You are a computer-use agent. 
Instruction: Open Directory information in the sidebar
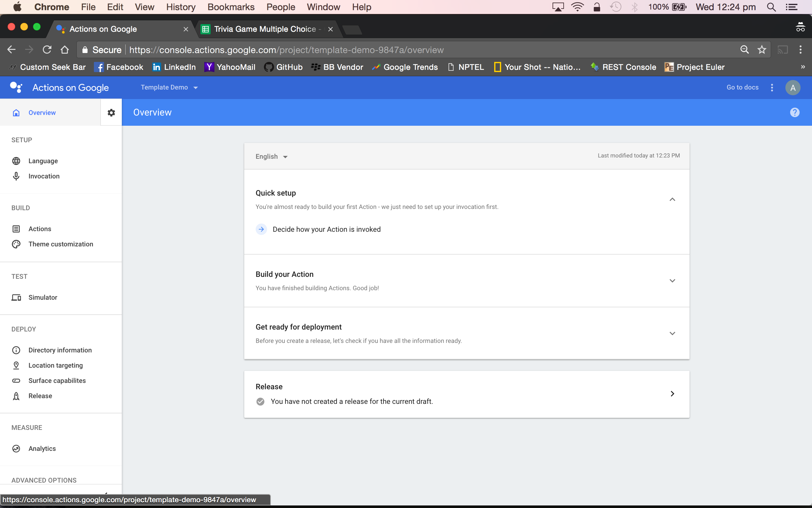point(60,350)
